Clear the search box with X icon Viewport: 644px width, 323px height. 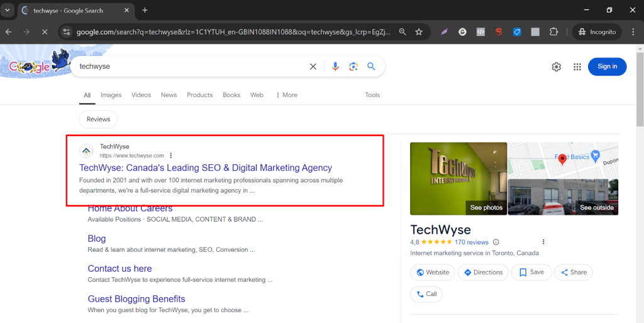[313, 67]
